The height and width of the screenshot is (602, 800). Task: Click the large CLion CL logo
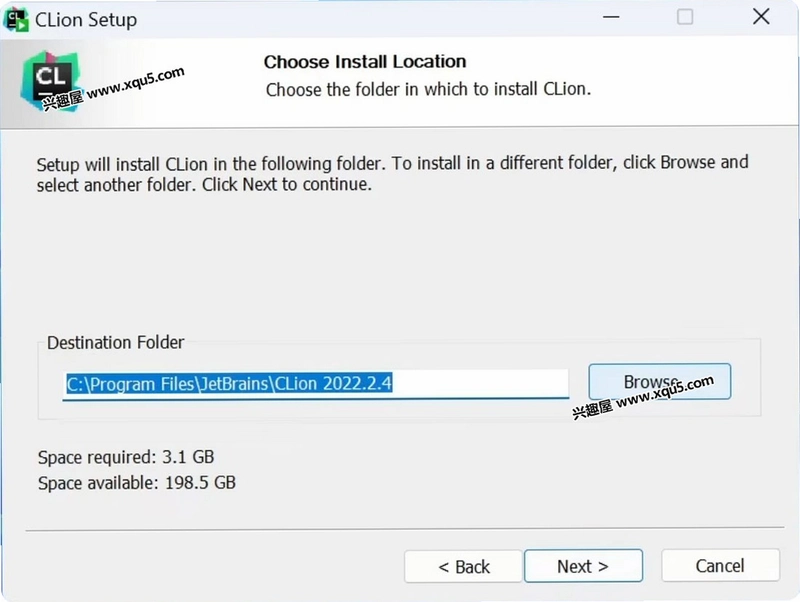point(51,81)
